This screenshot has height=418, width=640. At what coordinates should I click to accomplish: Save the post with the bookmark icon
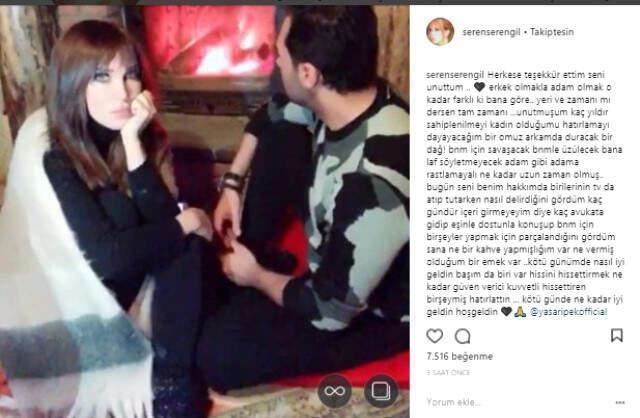pyautogui.click(x=616, y=336)
